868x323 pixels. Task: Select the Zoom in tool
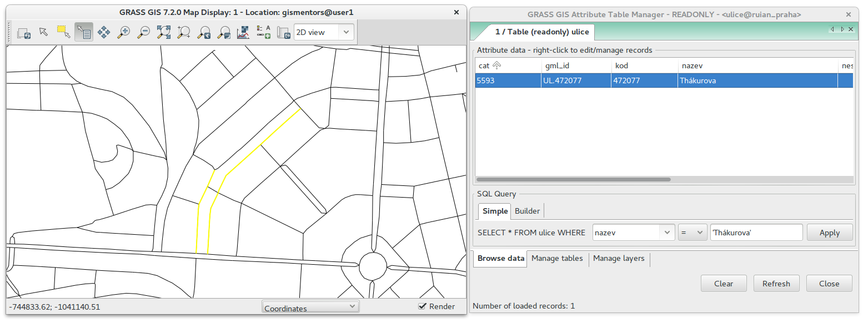124,33
